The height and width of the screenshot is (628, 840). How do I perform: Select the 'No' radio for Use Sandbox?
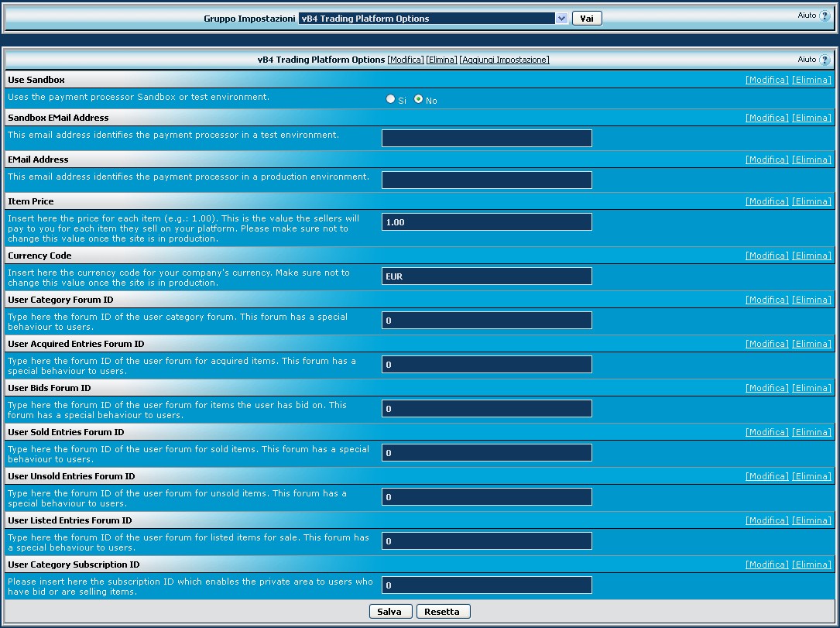coord(418,99)
